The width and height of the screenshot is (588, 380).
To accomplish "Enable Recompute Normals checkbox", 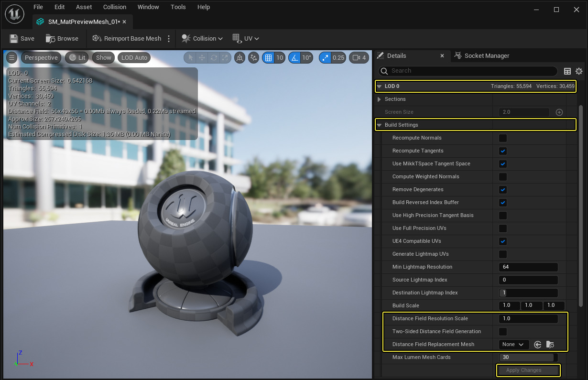I will click(503, 138).
